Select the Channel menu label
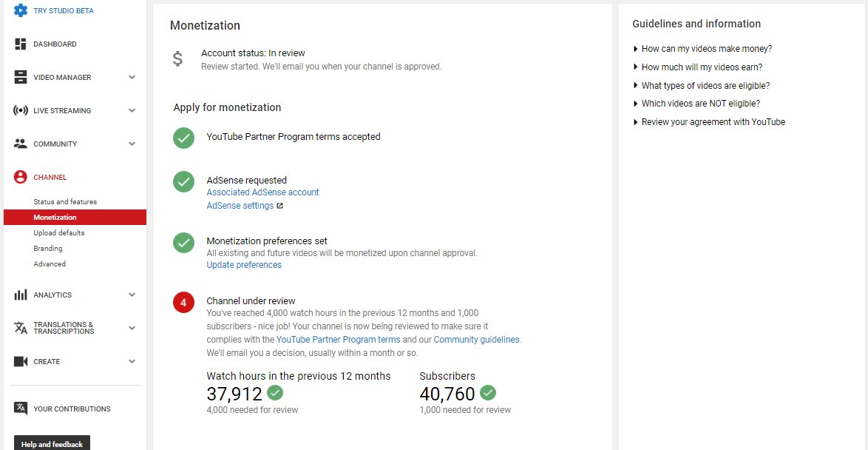Screen dimensions: 868x450 (x=50, y=178)
